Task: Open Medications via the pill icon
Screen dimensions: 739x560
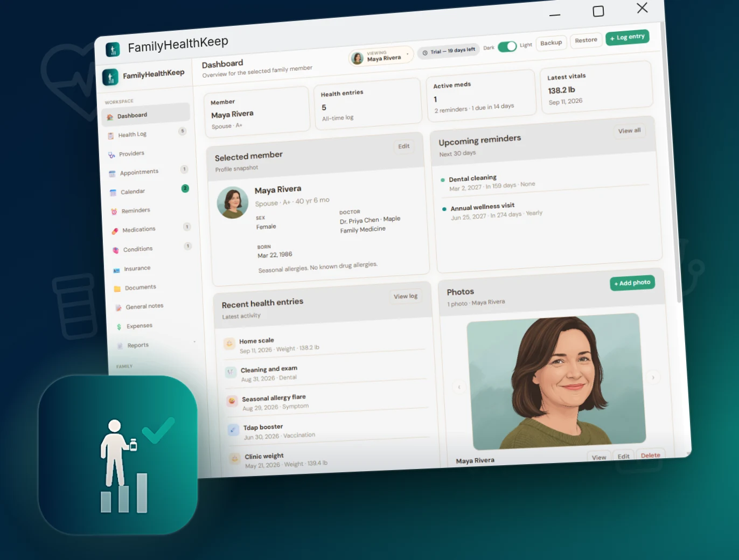Action: [x=115, y=231]
